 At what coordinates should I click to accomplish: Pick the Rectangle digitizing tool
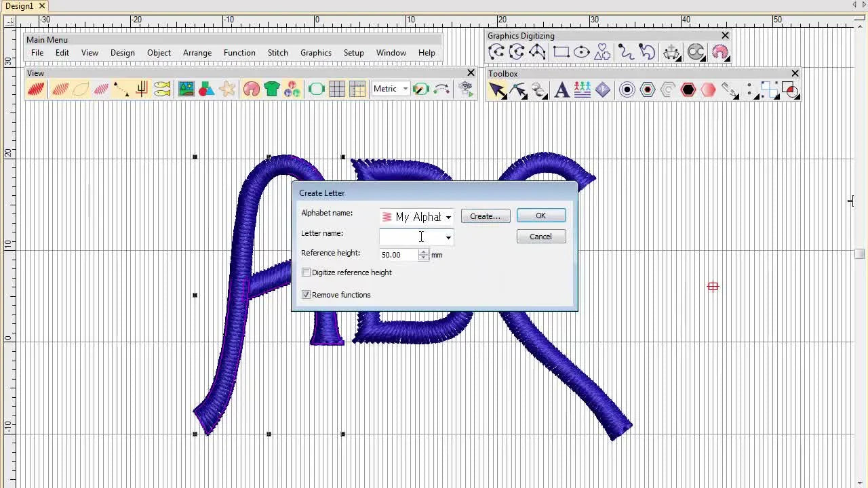[561, 52]
